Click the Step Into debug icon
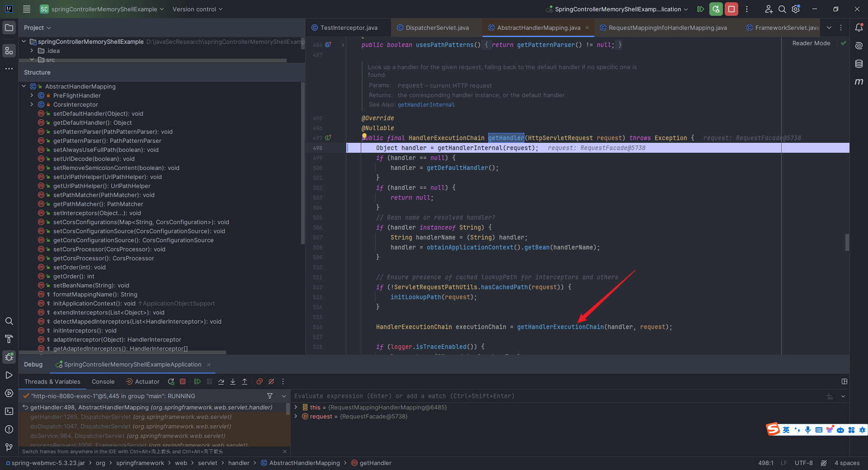The width and height of the screenshot is (868, 470). point(233,382)
